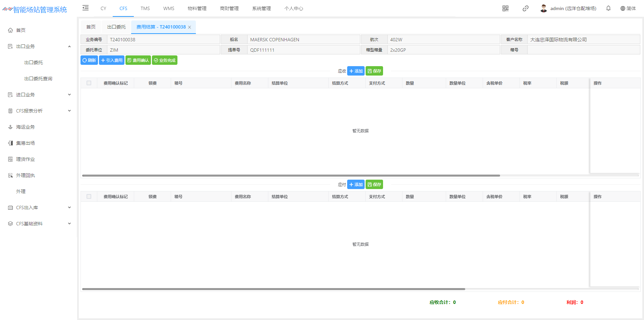Close the 费用结算 - T240100038 tab

pyautogui.click(x=190, y=27)
